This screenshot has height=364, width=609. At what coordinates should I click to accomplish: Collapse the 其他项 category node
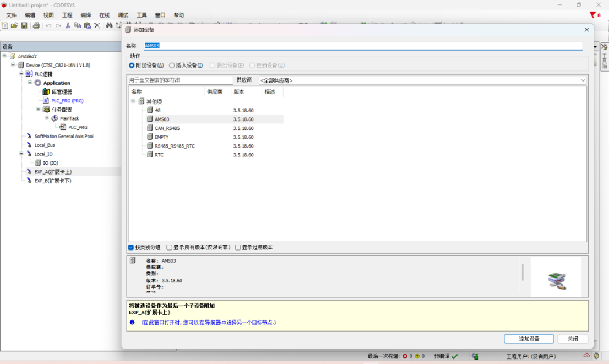pos(133,101)
